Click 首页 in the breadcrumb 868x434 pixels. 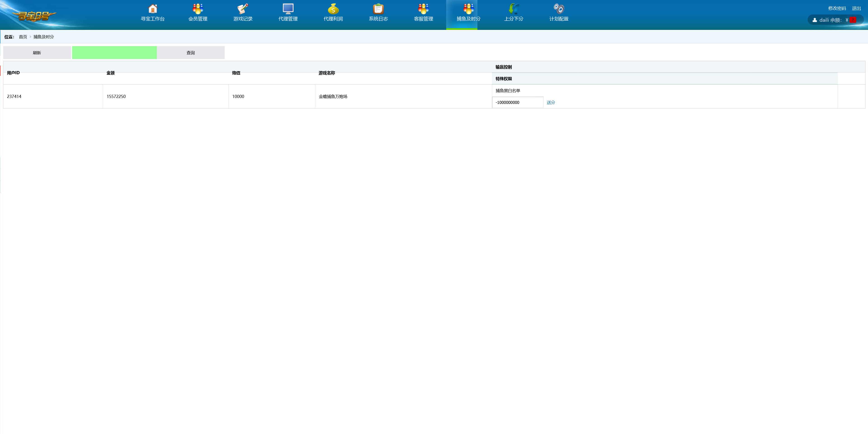(23, 37)
